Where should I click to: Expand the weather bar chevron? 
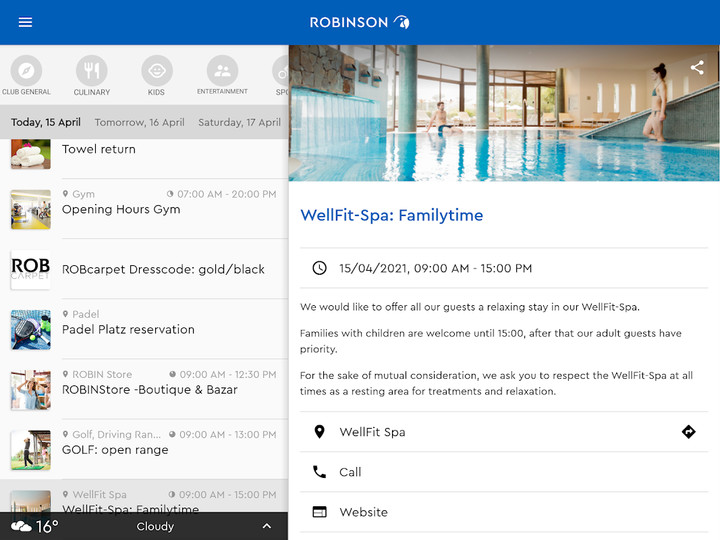coord(267,526)
